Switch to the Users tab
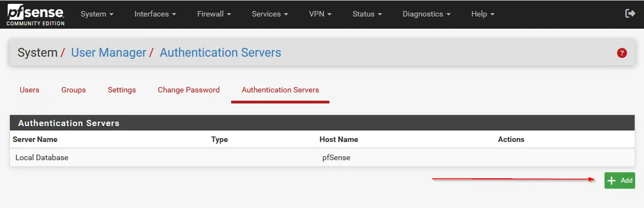The image size is (644, 208). click(30, 90)
